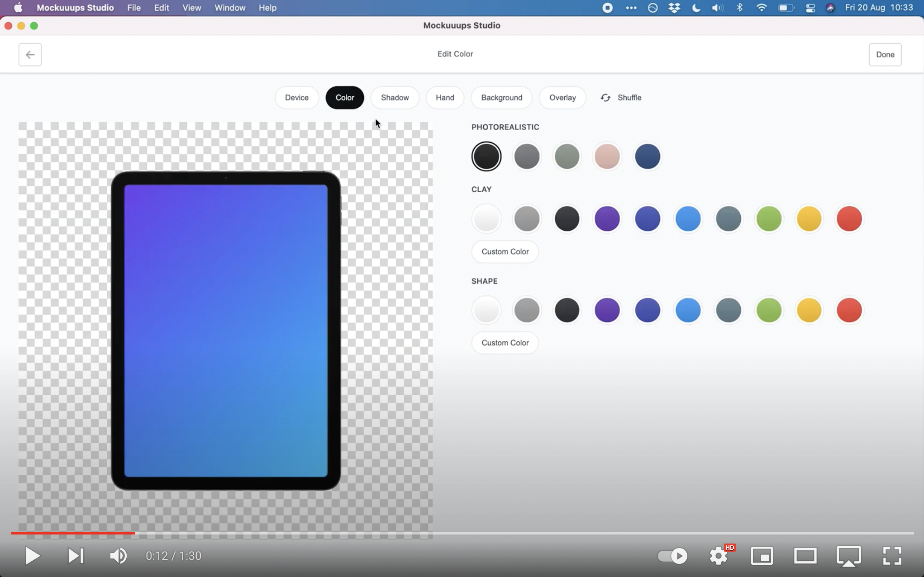Open Custom Color under Clay section
This screenshot has height=577, width=924.
(505, 251)
